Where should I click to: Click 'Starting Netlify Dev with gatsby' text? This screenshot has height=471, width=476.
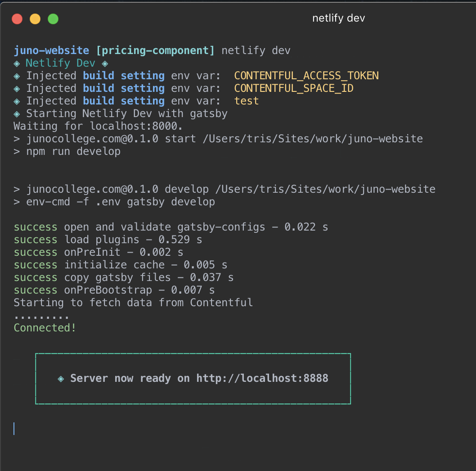click(x=127, y=113)
